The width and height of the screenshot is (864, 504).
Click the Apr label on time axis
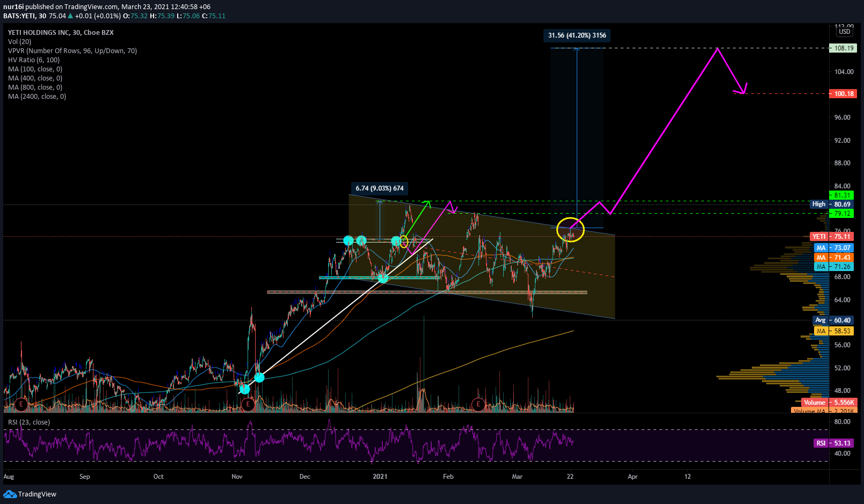click(633, 477)
